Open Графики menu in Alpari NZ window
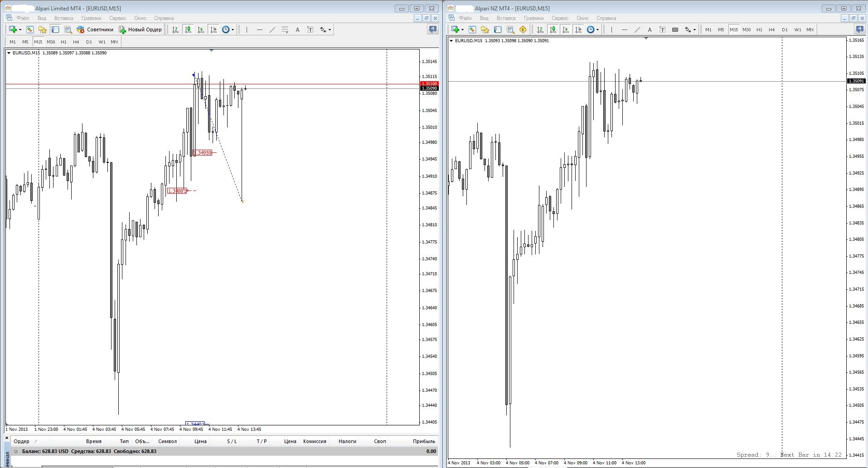The image size is (868, 468). 533,18
